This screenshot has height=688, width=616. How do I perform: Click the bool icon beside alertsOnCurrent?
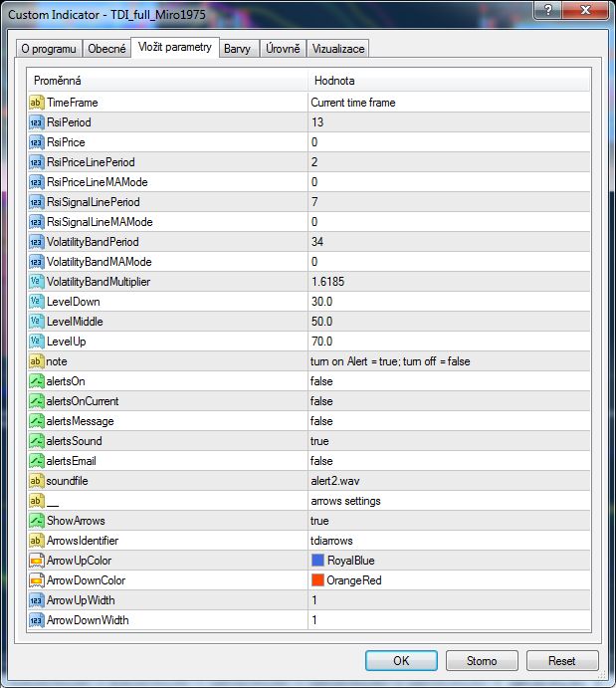37,401
